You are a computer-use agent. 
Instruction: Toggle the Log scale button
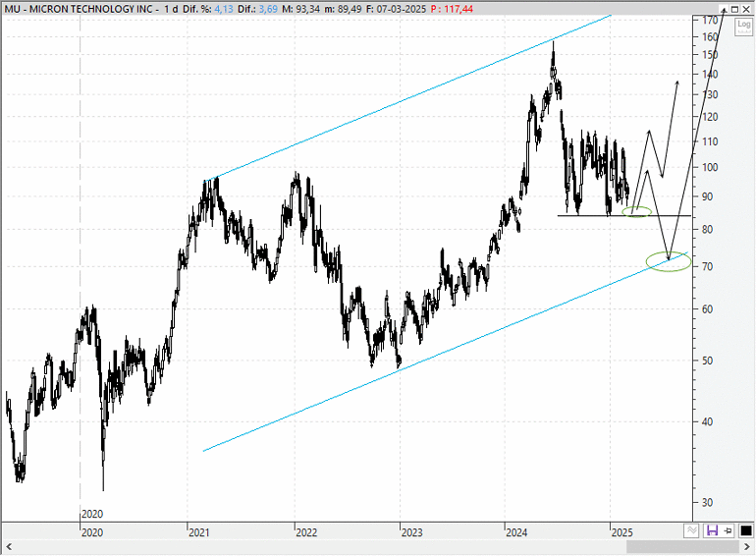[743, 27]
